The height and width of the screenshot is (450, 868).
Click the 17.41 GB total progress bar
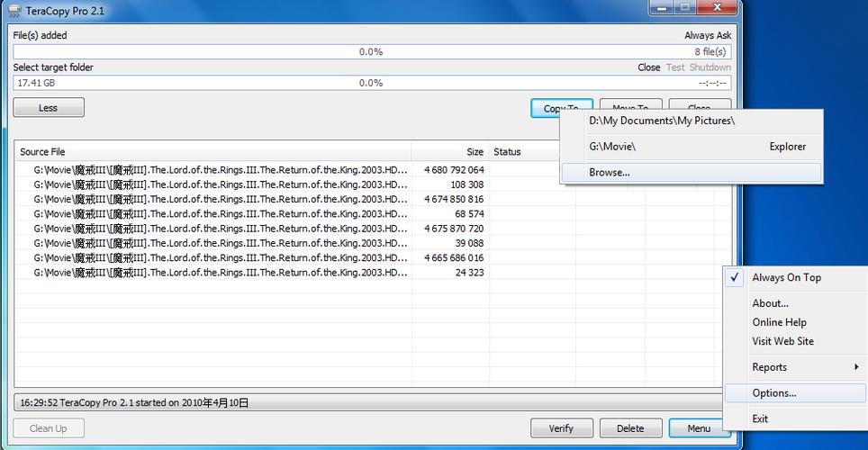tap(372, 83)
